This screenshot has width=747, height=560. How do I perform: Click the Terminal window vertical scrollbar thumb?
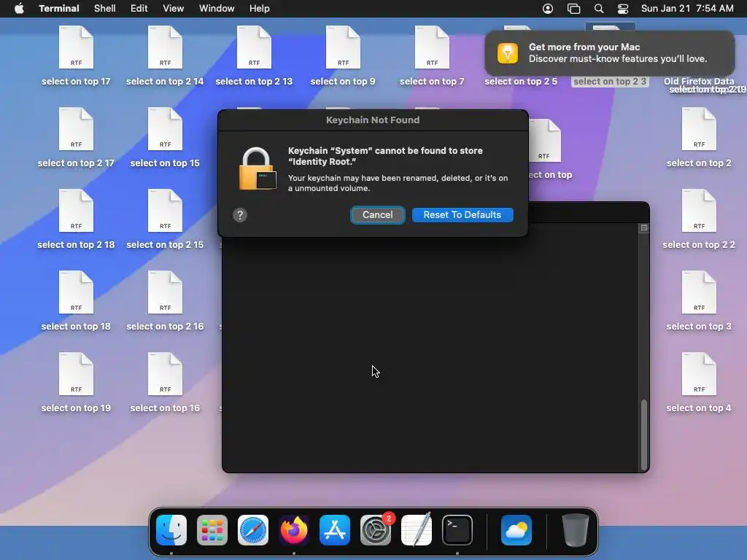(x=644, y=435)
